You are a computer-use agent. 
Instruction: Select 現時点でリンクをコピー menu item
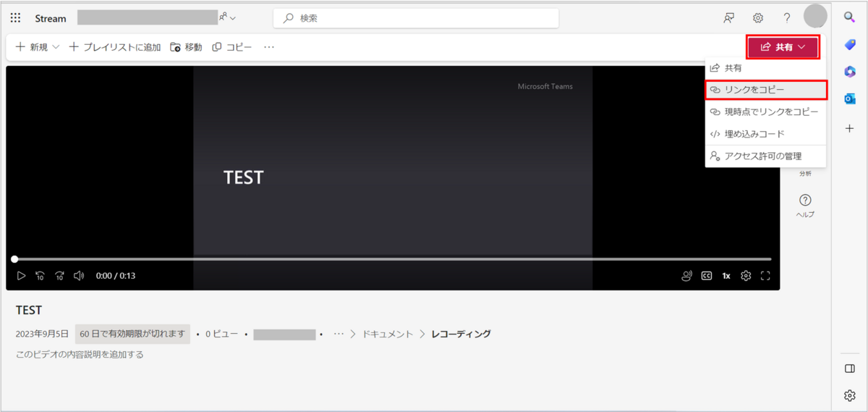coord(765,112)
